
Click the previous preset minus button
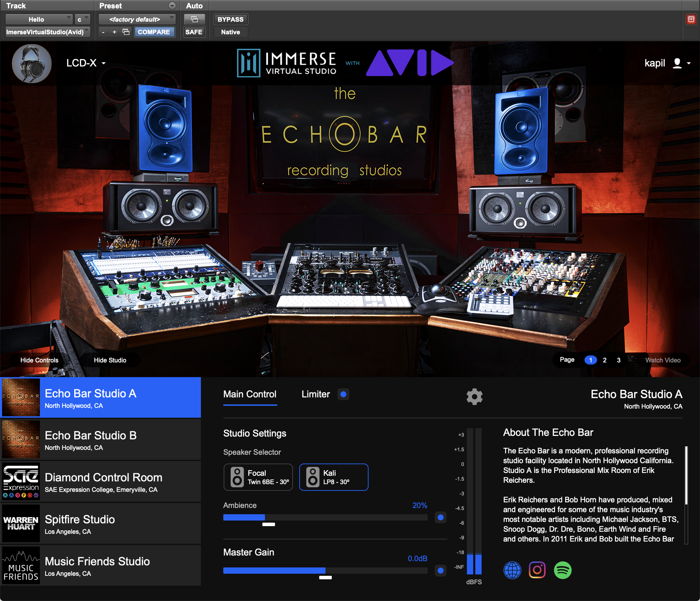[103, 32]
